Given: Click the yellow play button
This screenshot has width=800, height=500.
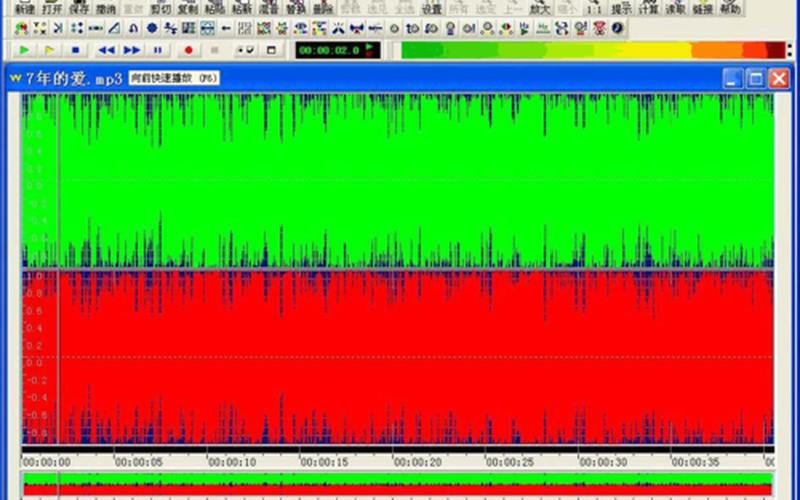Looking at the screenshot, I should click(49, 50).
